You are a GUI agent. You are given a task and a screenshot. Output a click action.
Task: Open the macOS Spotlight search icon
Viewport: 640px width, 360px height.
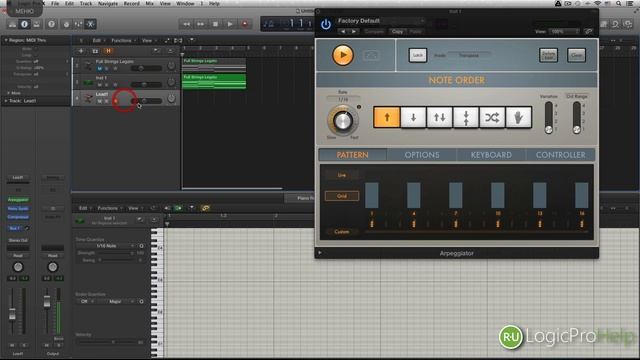pos(619,3)
